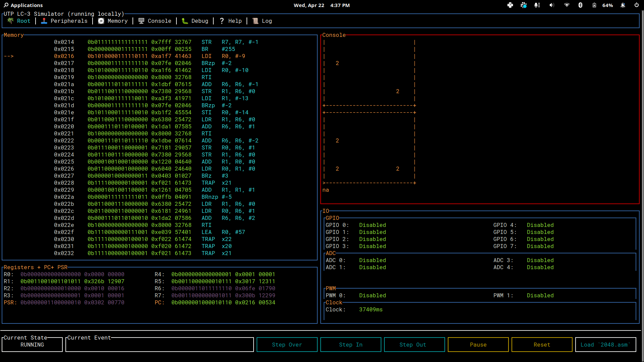Pause the running simulator
This screenshot has width=644, height=362.
tap(478, 345)
